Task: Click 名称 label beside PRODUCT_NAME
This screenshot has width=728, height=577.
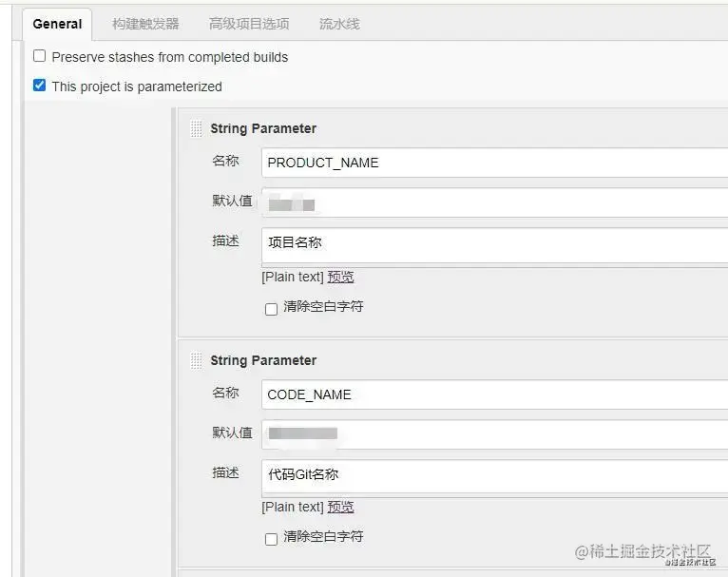Action: click(x=225, y=161)
